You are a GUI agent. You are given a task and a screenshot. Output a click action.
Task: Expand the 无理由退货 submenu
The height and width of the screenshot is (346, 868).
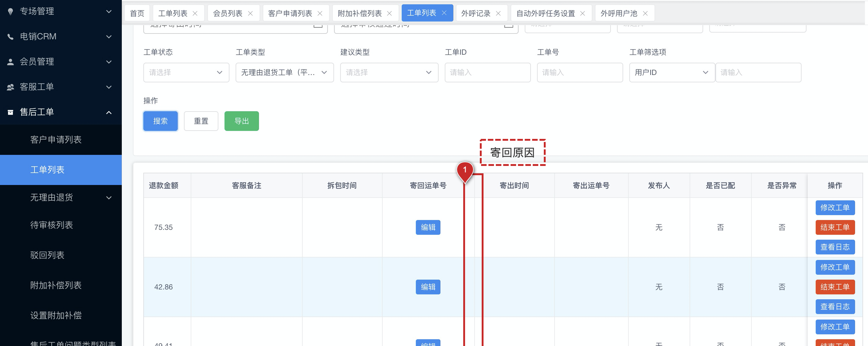(109, 198)
